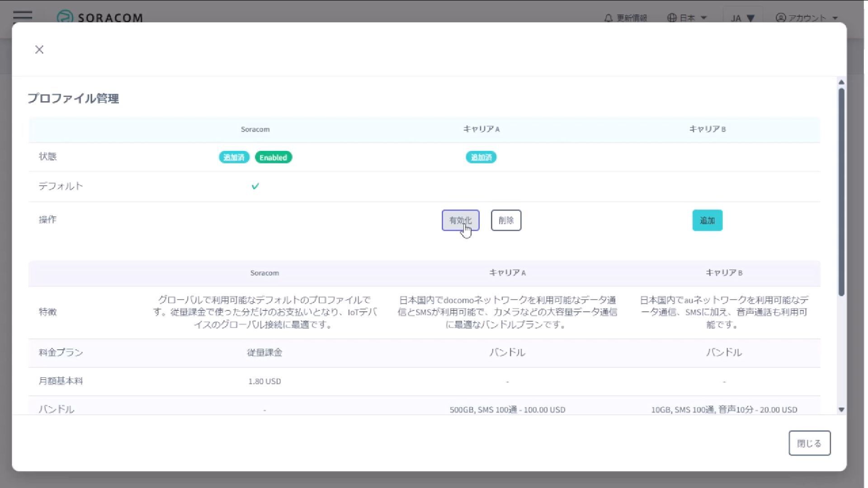Image resolution: width=868 pixels, height=488 pixels.
Task: Click the Soracom column header in status table
Action: coord(255,129)
